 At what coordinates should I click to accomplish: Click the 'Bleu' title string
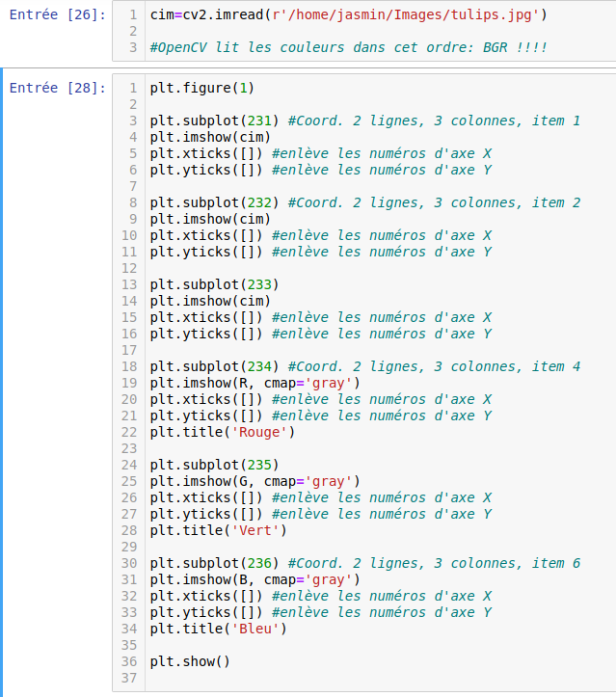pos(254,630)
